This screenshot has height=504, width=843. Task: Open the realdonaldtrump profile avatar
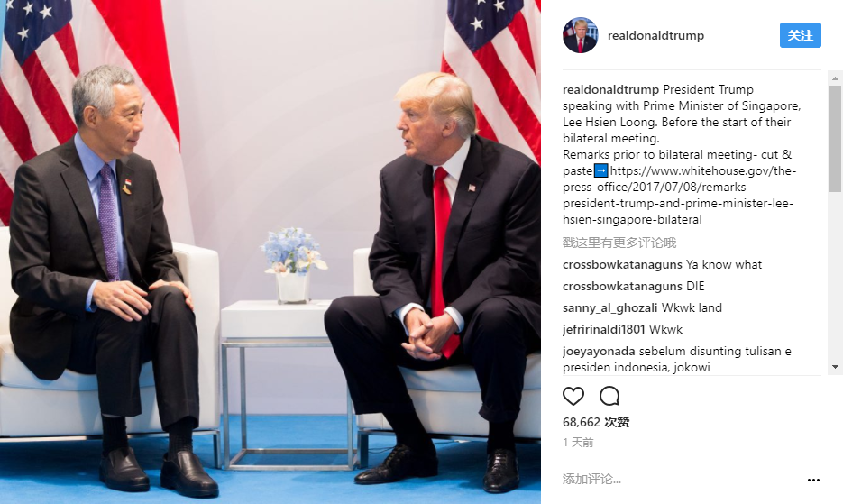[580, 35]
